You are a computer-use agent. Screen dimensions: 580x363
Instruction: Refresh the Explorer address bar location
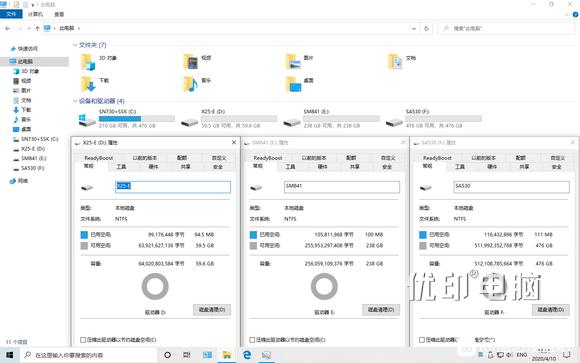pos(426,28)
